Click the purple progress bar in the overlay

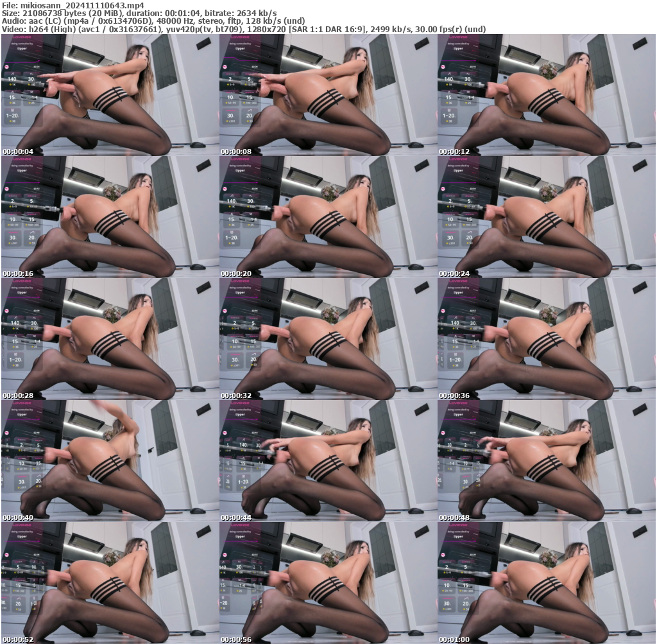click(22, 61)
